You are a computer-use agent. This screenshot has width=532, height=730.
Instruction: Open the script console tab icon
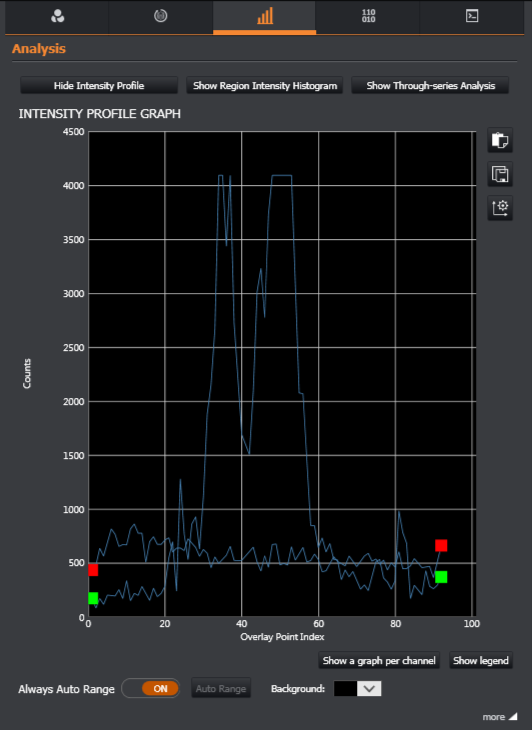click(x=472, y=17)
